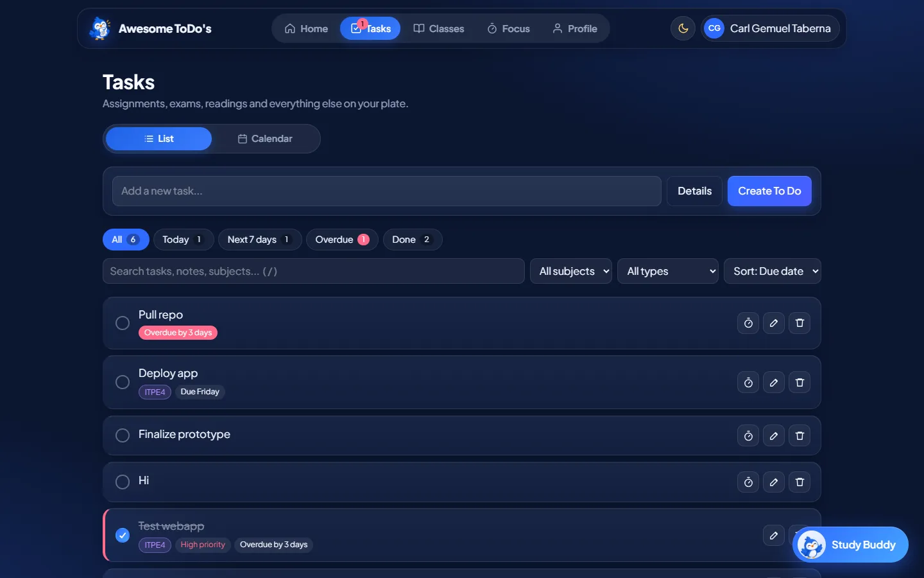924x578 pixels.
Task: Open the Details button for new task
Action: tap(694, 191)
